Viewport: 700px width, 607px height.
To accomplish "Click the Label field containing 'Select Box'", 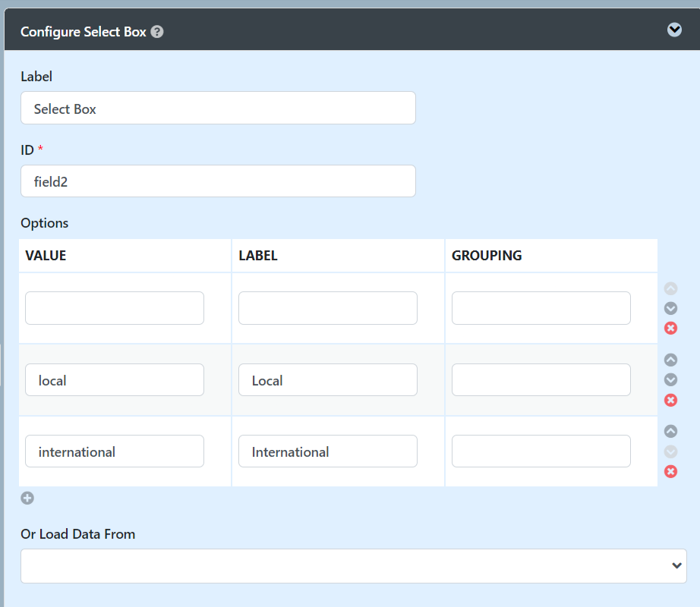I will click(x=218, y=109).
